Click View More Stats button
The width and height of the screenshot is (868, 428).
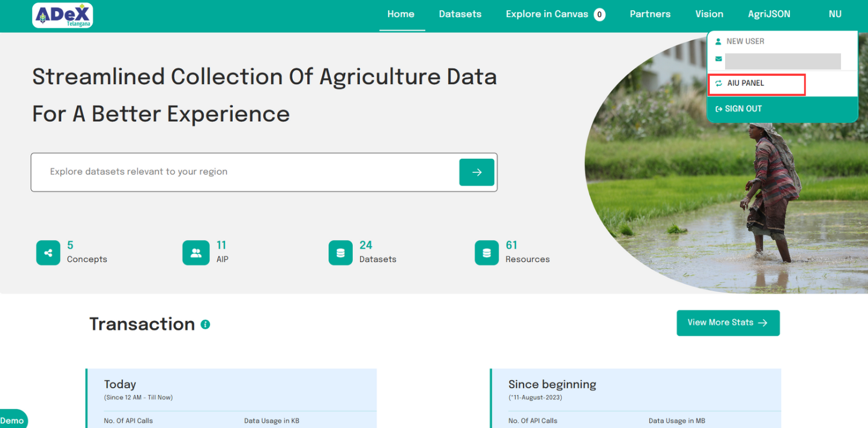728,323
